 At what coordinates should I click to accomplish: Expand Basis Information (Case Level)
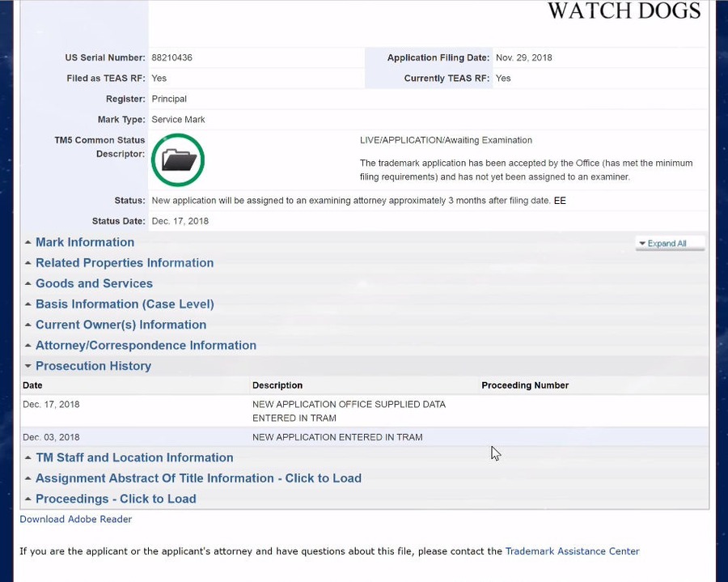[125, 304]
